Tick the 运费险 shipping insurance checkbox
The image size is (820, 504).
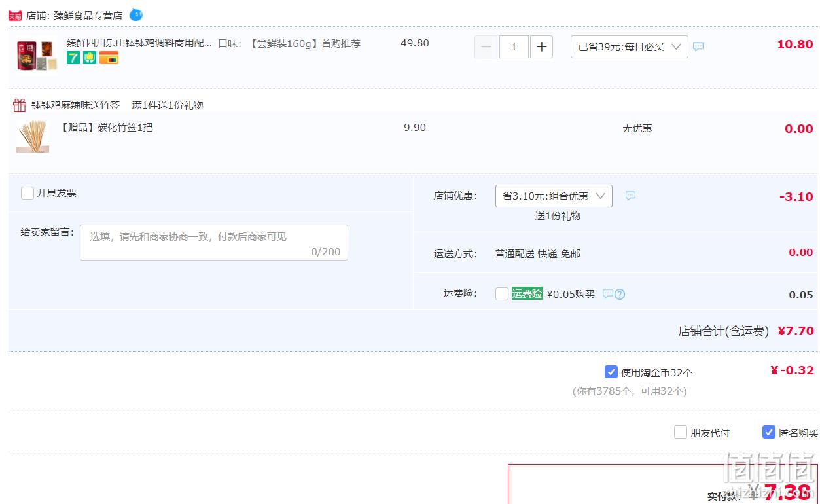502,294
